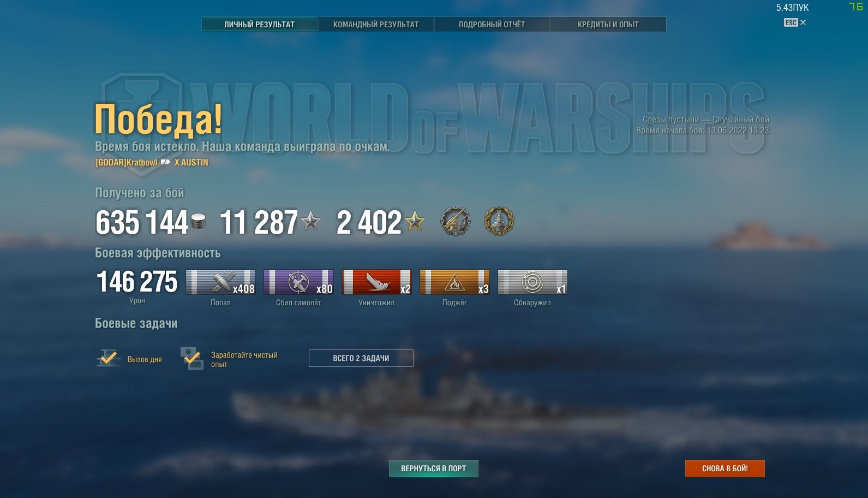868x498 pixels.
Task: Click the wreath ship achievement medal
Action: [499, 221]
